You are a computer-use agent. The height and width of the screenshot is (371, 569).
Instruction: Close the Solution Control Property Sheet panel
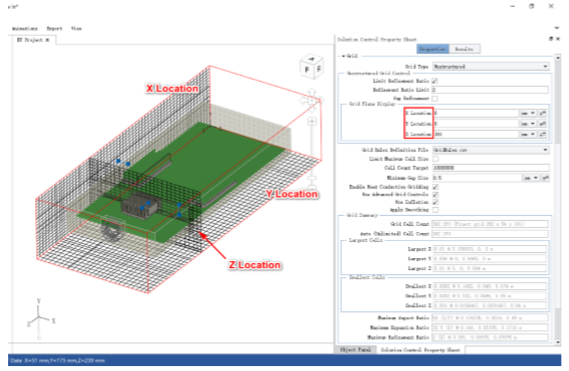tap(558, 39)
